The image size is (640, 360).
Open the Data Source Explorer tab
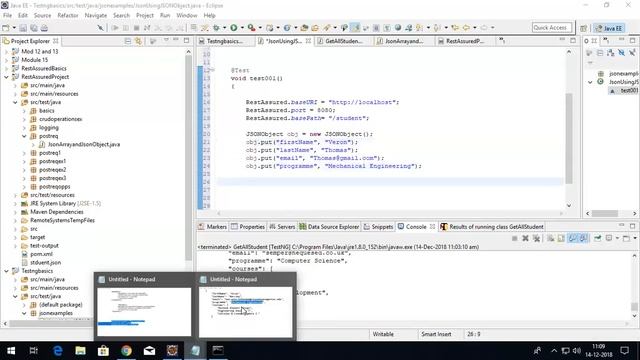[x=329, y=227]
